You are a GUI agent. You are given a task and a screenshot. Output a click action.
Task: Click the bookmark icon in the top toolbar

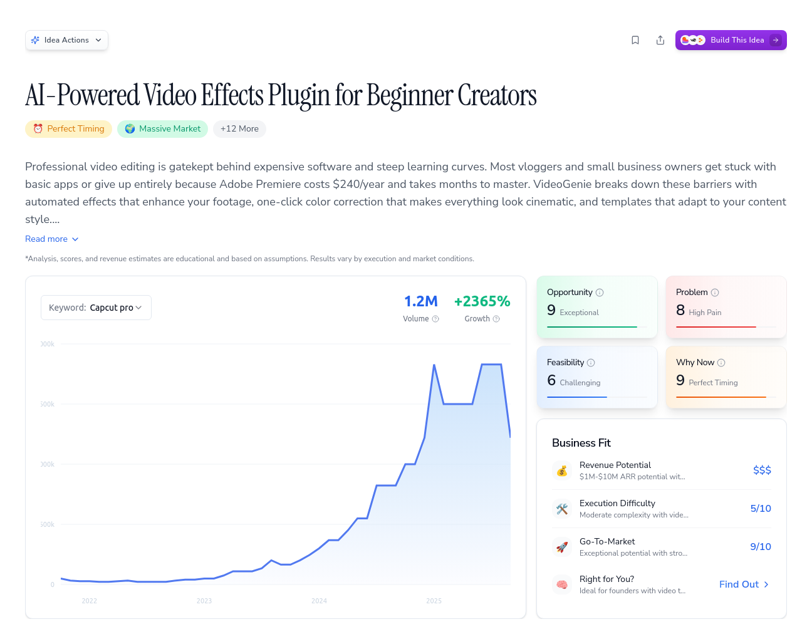[x=635, y=39]
